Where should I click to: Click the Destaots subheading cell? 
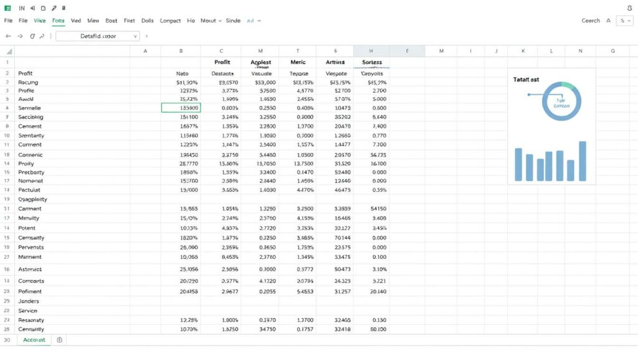(x=222, y=73)
